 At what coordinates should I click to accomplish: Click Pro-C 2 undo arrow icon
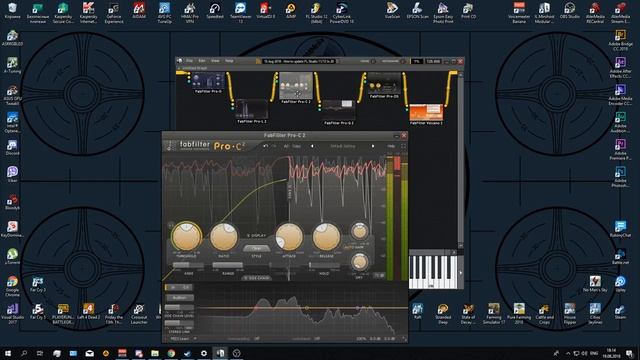[x=266, y=146]
